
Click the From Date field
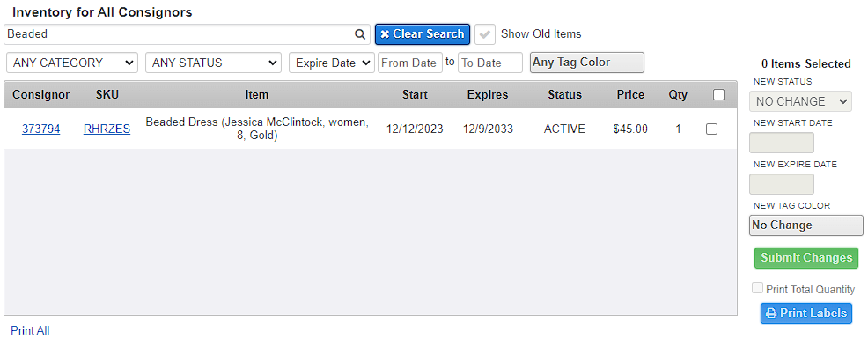tap(410, 63)
